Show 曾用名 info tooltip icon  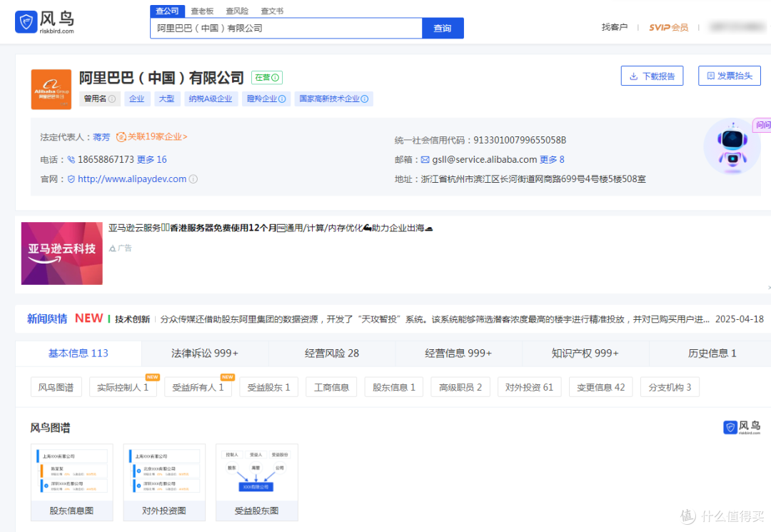112,99
